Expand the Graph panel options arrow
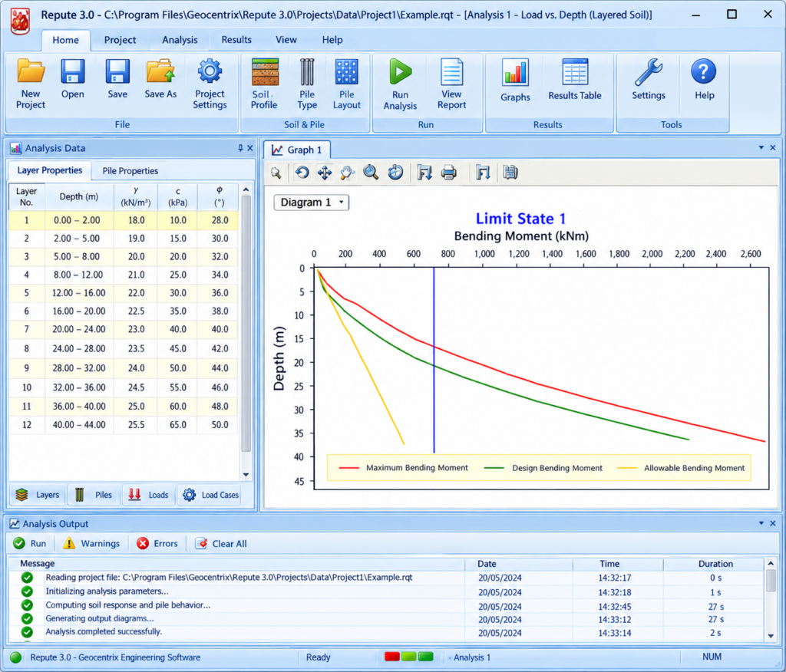 [761, 147]
